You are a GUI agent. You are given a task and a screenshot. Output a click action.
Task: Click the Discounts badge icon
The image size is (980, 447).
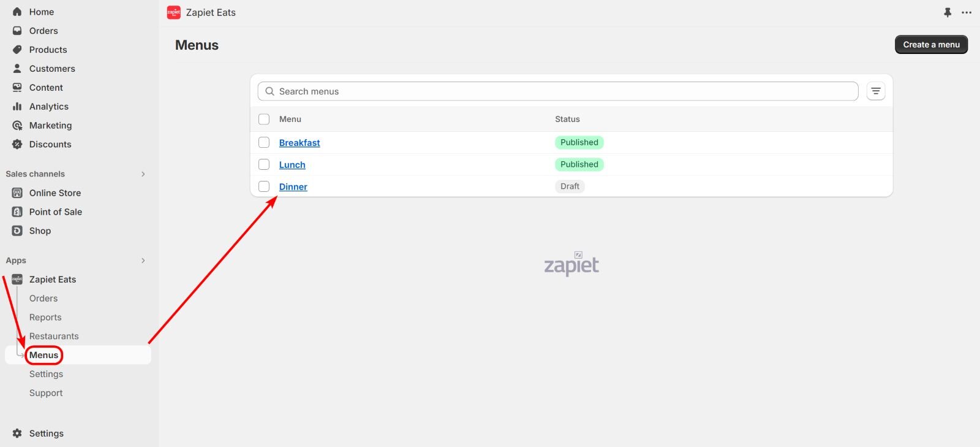17,145
